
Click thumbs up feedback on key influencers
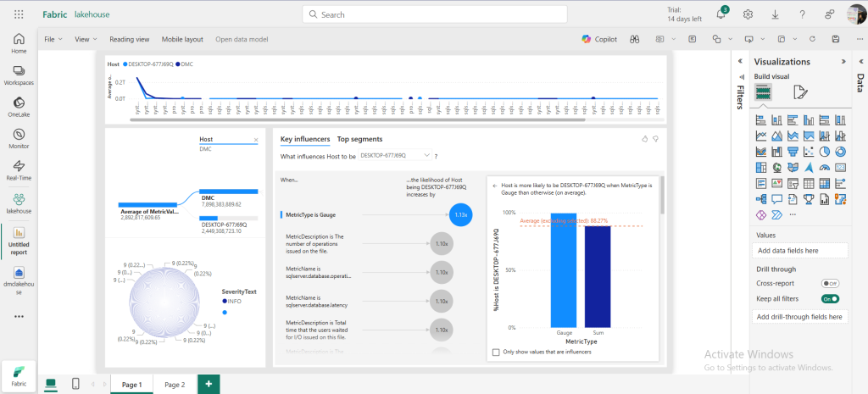pyautogui.click(x=644, y=139)
